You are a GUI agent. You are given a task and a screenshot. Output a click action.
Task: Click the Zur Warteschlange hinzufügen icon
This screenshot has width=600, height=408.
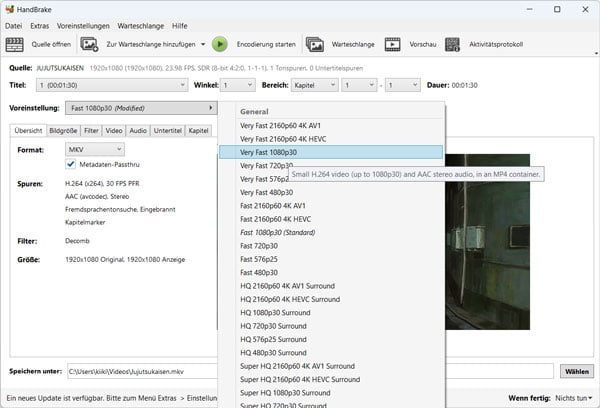(89, 44)
